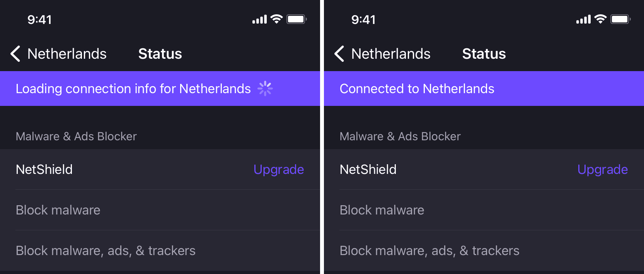Tap Connected to Netherlands banner
Viewport: 644px width, 274px height.
tap(484, 88)
